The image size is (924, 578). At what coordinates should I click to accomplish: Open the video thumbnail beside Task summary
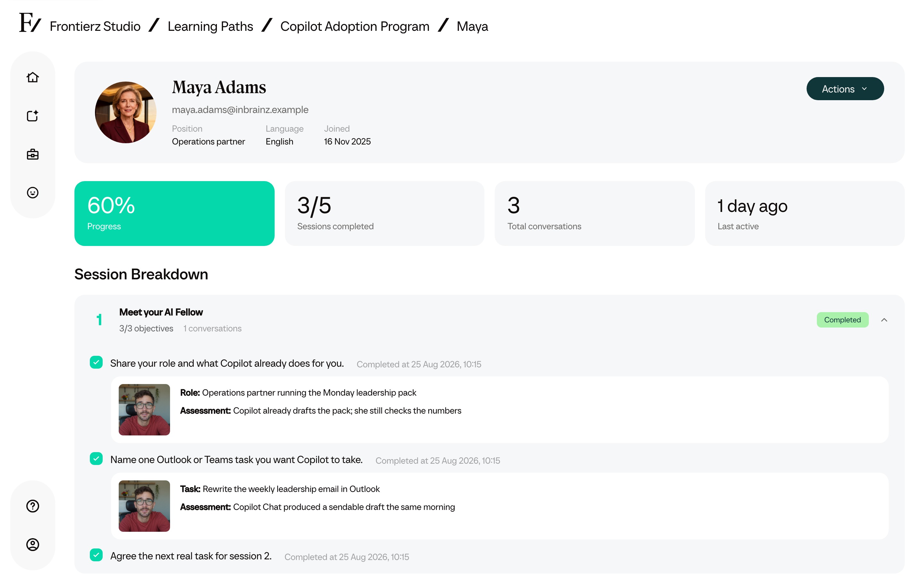click(x=144, y=506)
